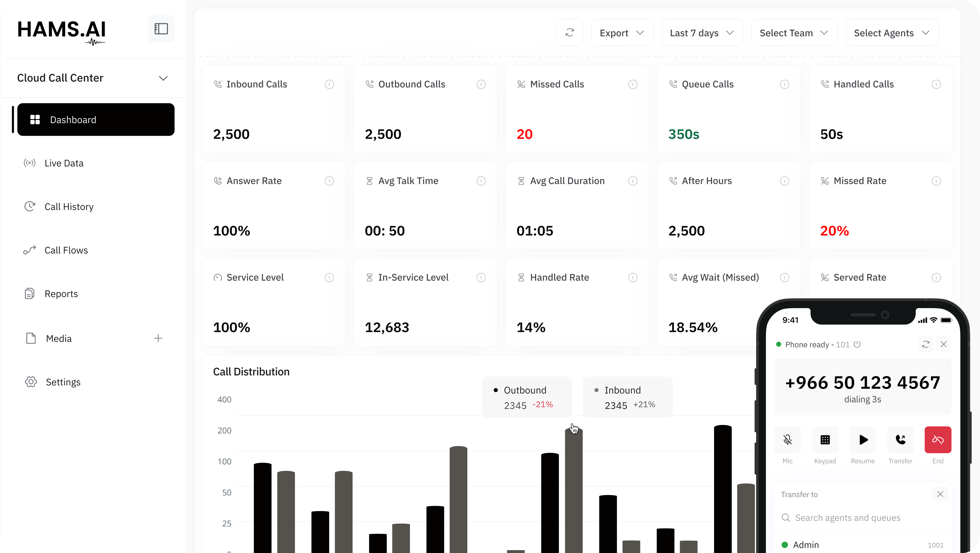Open info icon on Handled Rate card
The height and width of the screenshot is (553, 980).
click(633, 278)
